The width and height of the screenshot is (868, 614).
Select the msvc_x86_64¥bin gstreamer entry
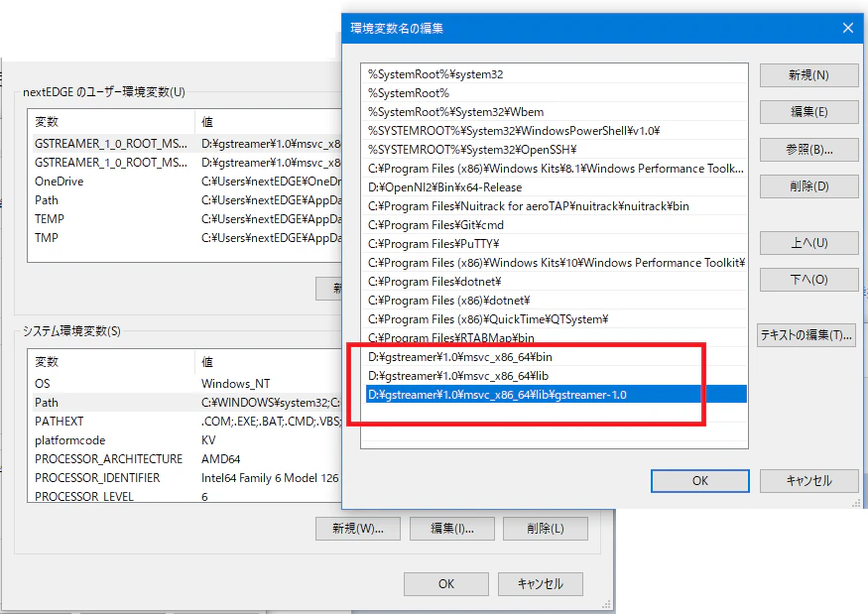click(x=554, y=357)
